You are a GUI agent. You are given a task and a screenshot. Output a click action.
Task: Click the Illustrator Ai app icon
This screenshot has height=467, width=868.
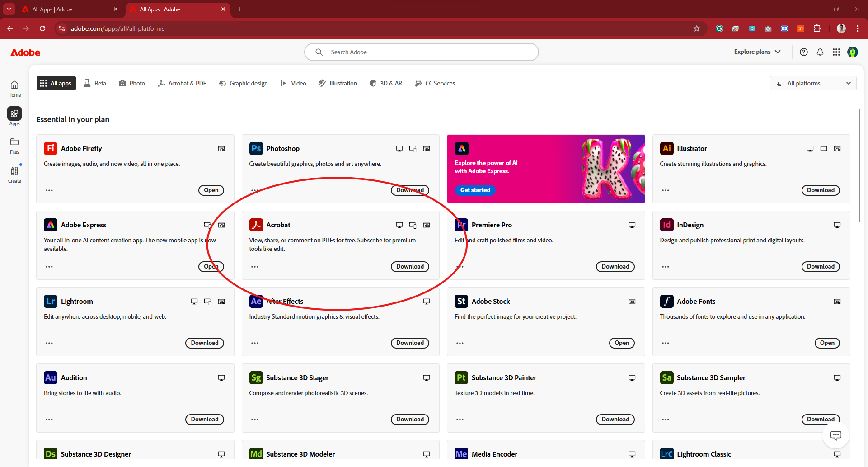666,148
